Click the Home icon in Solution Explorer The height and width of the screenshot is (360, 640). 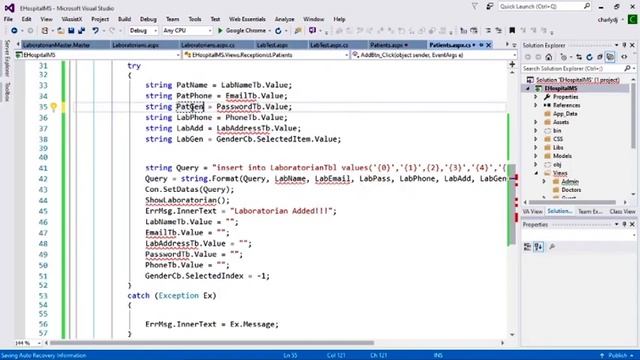pos(549,57)
